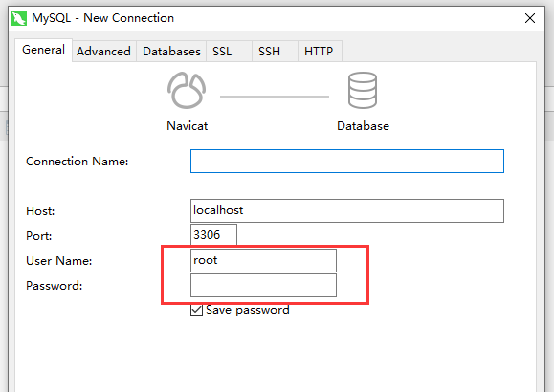Close the MySQL New Connection dialog

[x=530, y=18]
